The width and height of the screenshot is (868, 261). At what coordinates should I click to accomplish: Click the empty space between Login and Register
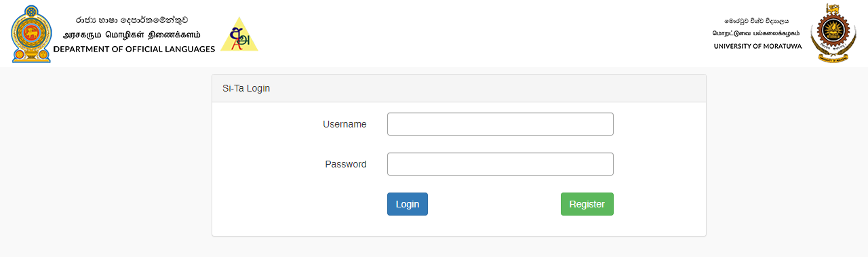click(x=494, y=204)
